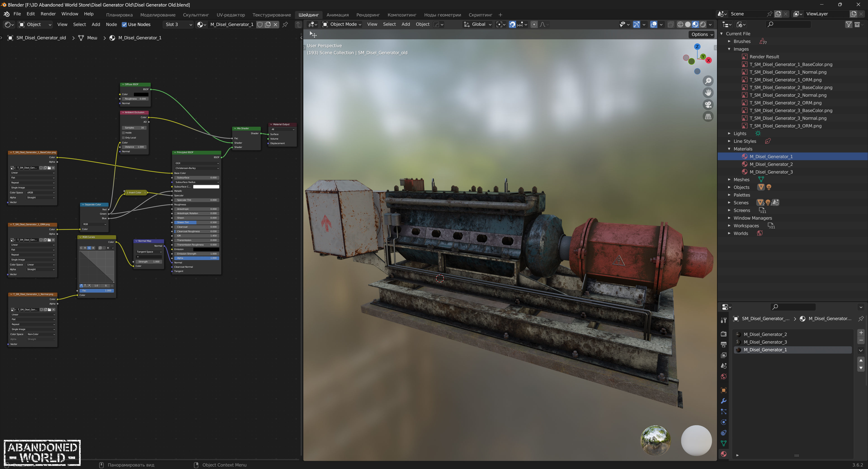This screenshot has width=868, height=469.
Task: Open the Object Data mesh properties tab
Action: 723,443
